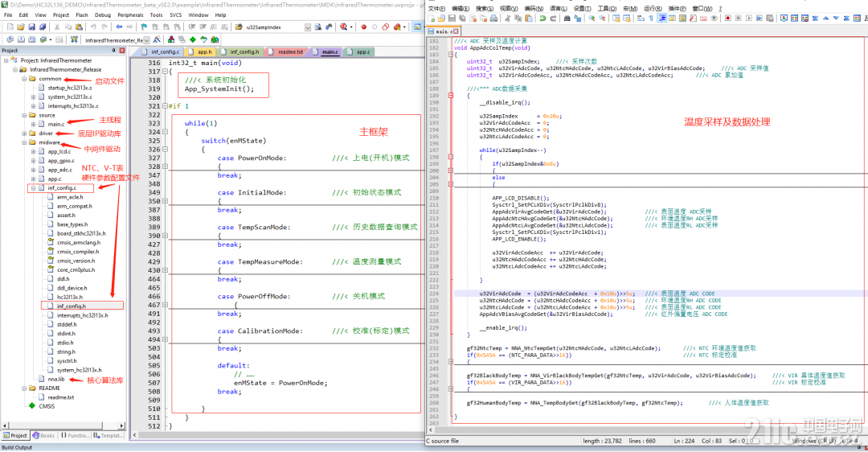Viewport: 868px width, 452px height.
Task: Switch to readme.txt editor tab
Action: 287,51
